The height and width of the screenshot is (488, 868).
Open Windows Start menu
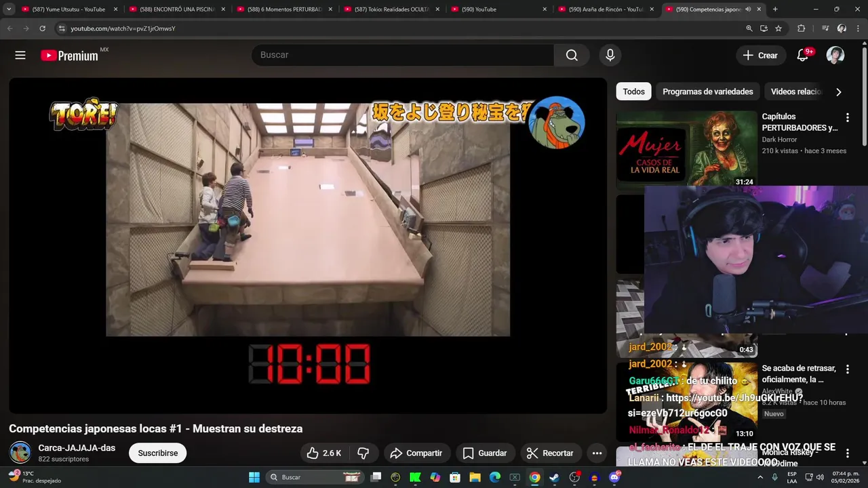254,477
